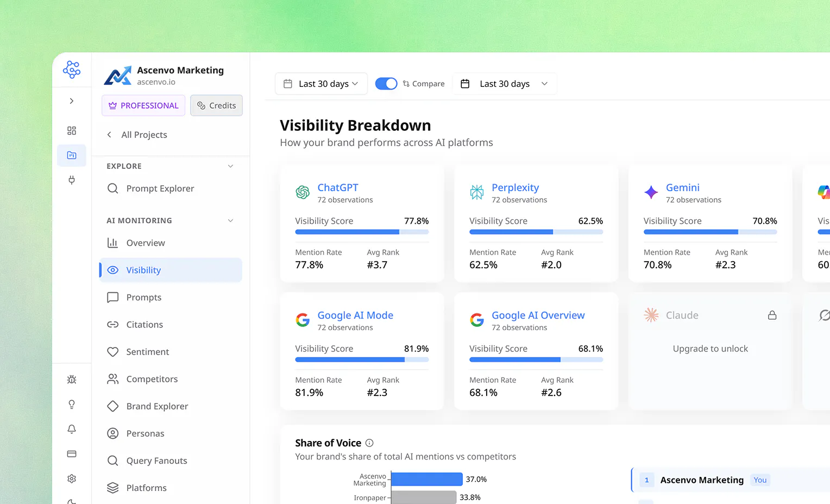Open the settings gear icon
Viewport: 830px width, 504px height.
click(x=72, y=478)
